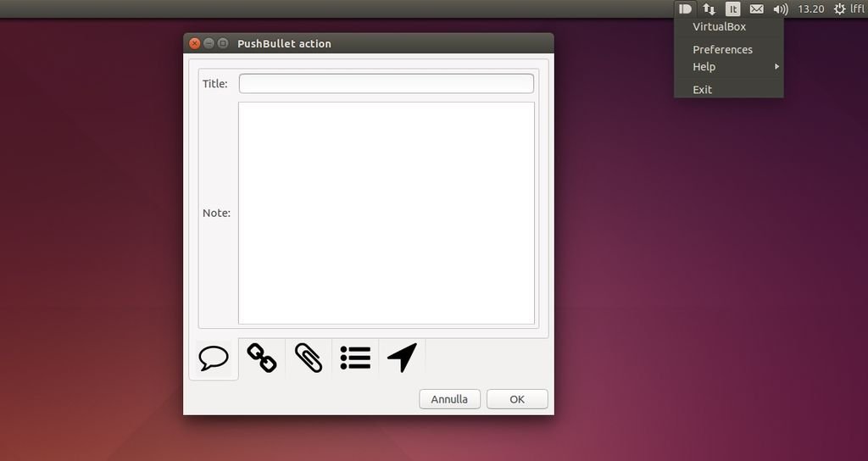This screenshot has height=461, width=868.
Task: Open the network connections indicator
Action: [x=709, y=8]
